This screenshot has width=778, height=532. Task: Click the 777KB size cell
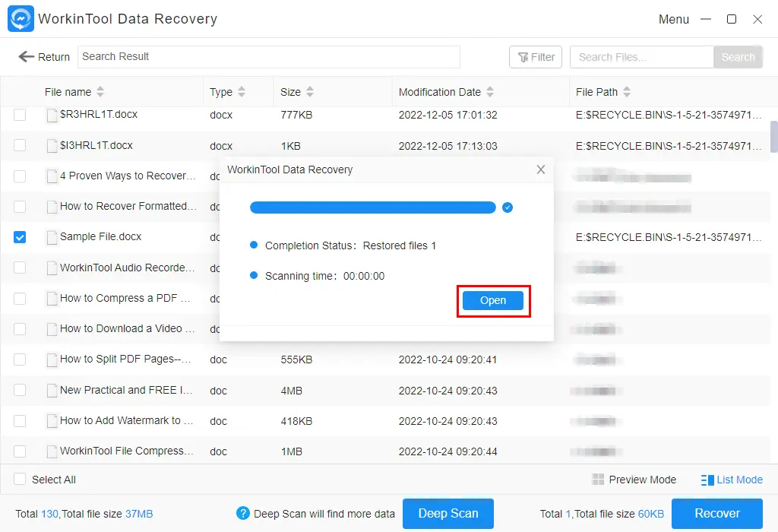coord(296,115)
